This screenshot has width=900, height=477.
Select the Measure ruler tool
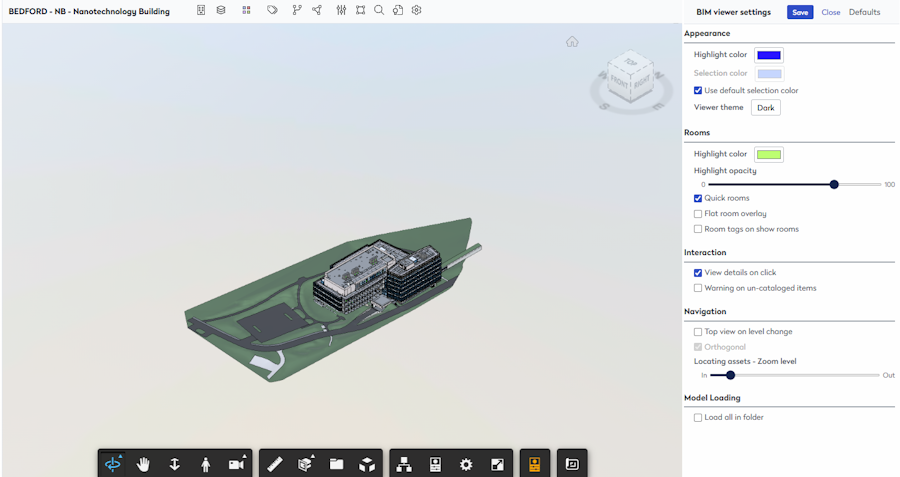pos(275,464)
